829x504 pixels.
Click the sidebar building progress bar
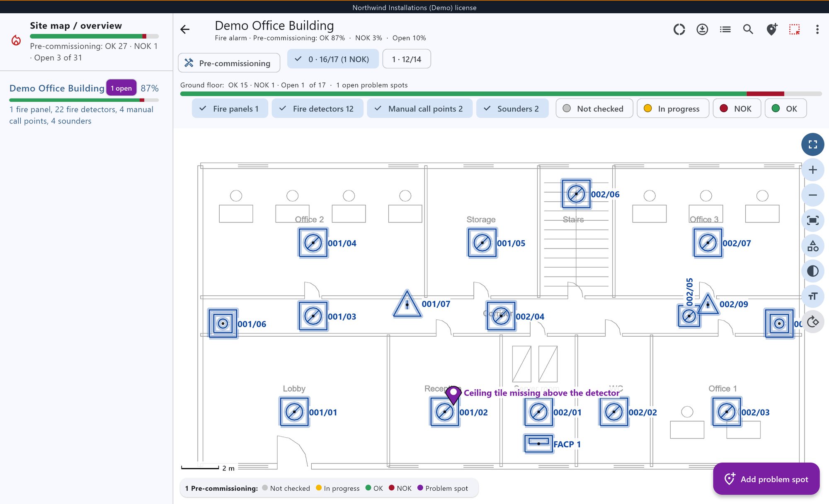(84, 100)
